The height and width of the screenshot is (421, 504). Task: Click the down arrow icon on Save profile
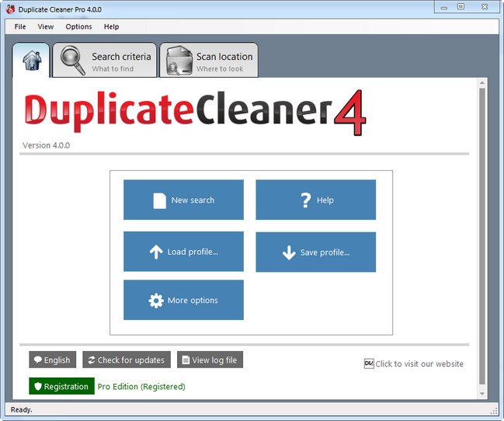pos(289,252)
